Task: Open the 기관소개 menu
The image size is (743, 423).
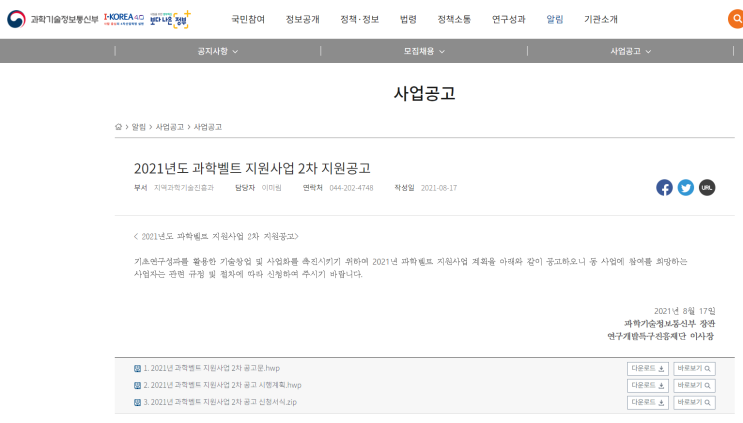Action: pyautogui.click(x=601, y=19)
